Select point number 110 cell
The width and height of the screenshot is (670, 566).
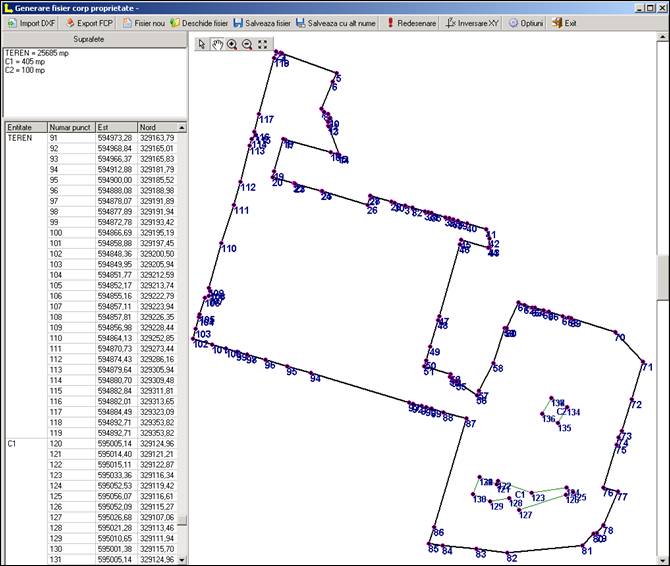[x=71, y=338]
